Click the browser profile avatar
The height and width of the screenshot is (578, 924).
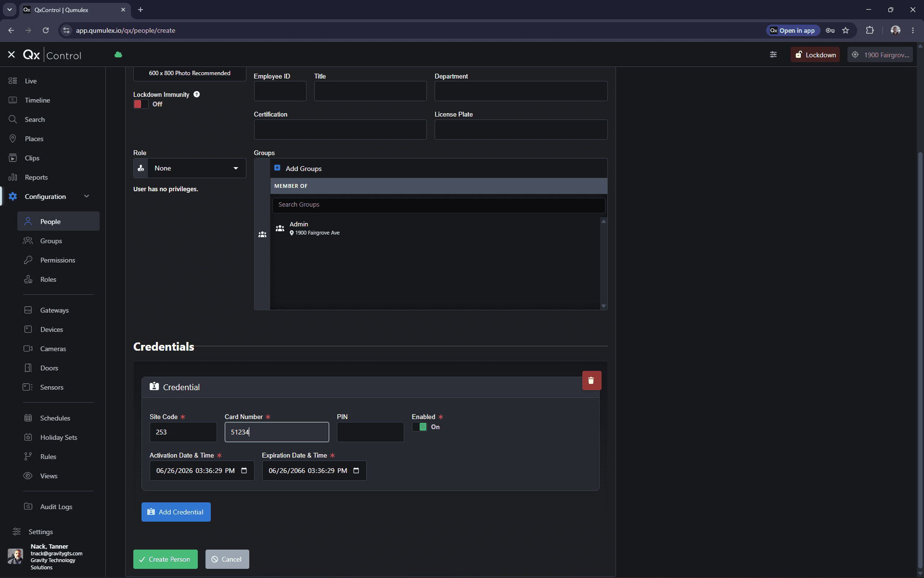895,30
